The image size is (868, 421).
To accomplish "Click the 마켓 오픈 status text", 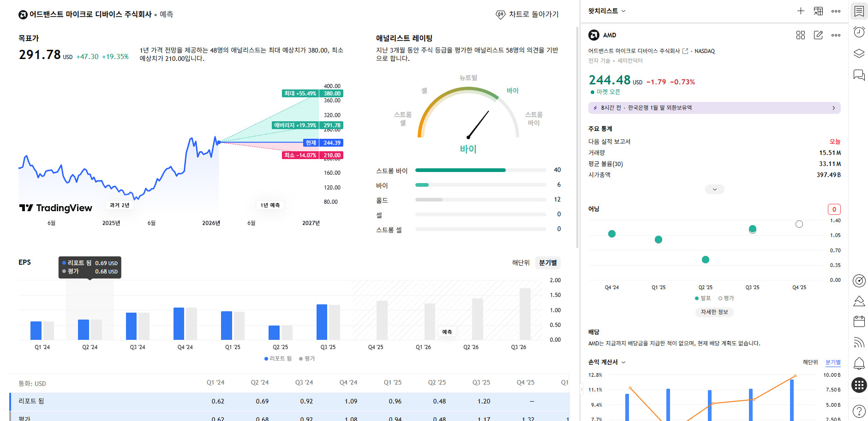I will 608,92.
